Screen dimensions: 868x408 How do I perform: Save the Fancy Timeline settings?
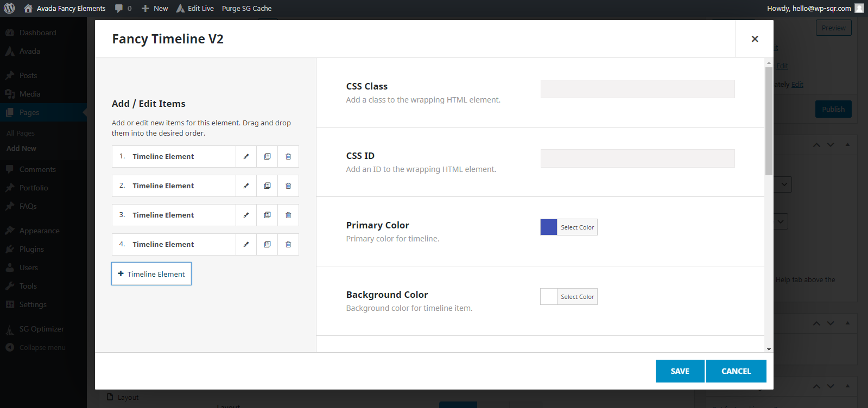pos(680,371)
